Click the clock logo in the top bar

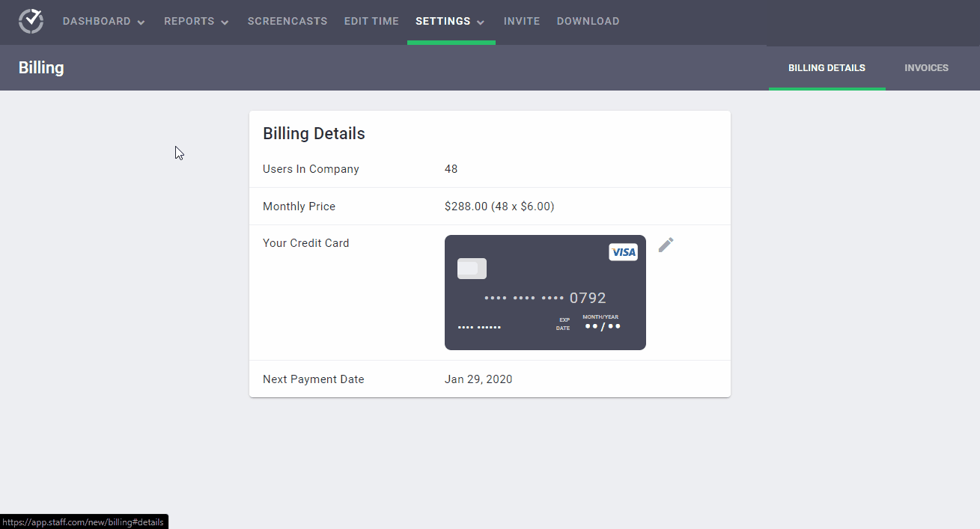click(x=30, y=22)
